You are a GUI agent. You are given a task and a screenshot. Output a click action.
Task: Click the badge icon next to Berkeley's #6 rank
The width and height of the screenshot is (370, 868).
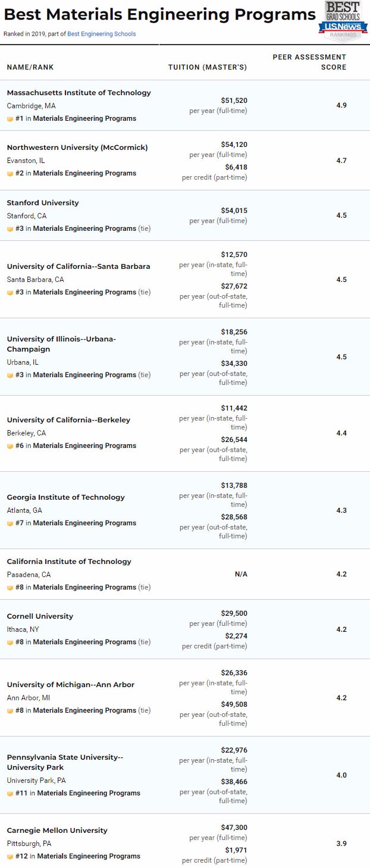[10, 446]
